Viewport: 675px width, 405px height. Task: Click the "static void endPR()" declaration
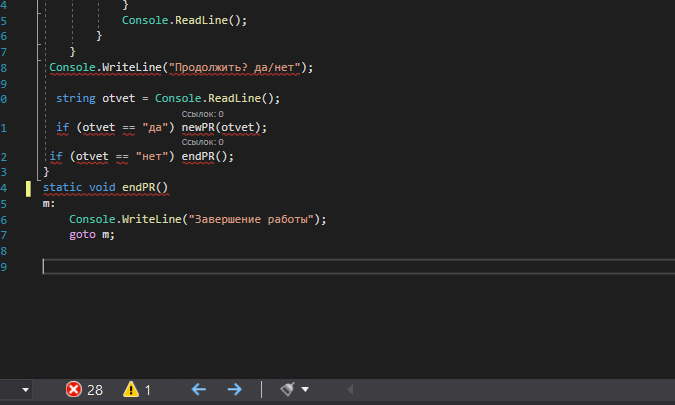105,188
